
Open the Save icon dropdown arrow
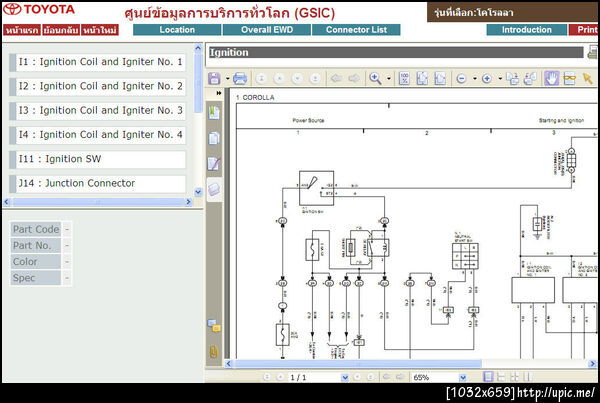pyautogui.click(x=227, y=79)
